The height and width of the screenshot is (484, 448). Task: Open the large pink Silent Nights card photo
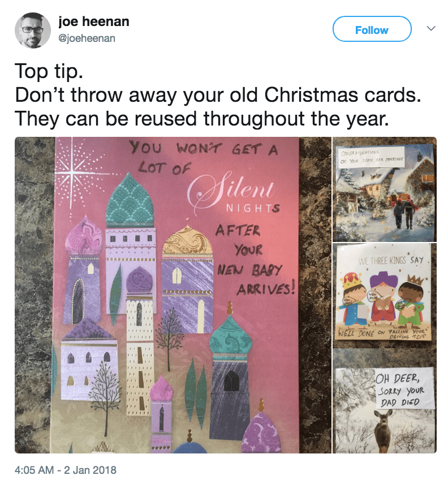pos(173,294)
